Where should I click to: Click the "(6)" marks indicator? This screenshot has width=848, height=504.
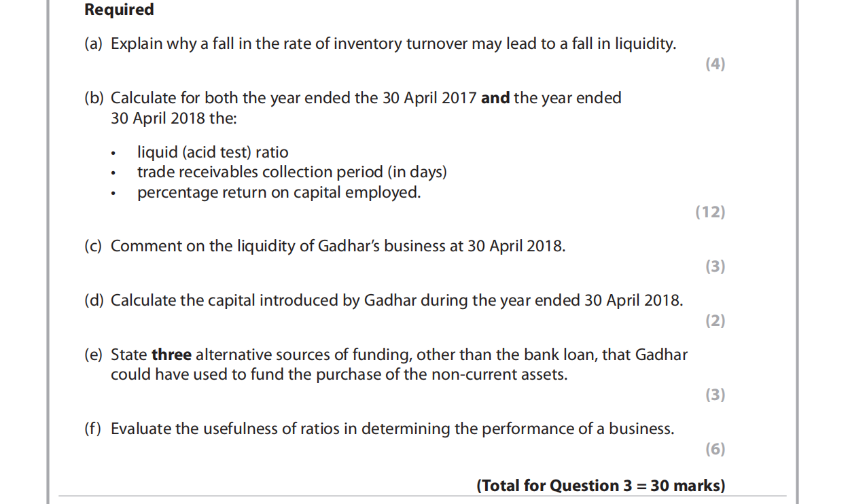[715, 449]
